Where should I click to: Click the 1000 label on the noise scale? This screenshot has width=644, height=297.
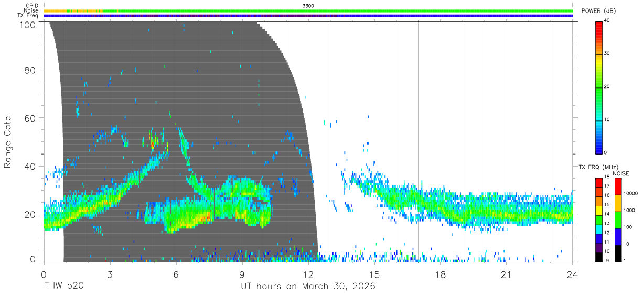(x=629, y=210)
